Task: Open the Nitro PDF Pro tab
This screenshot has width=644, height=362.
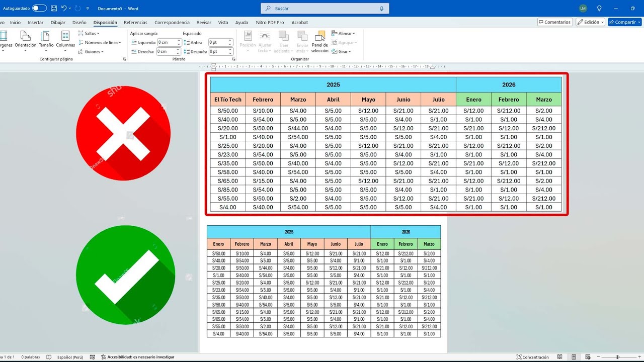Action: (270, 23)
